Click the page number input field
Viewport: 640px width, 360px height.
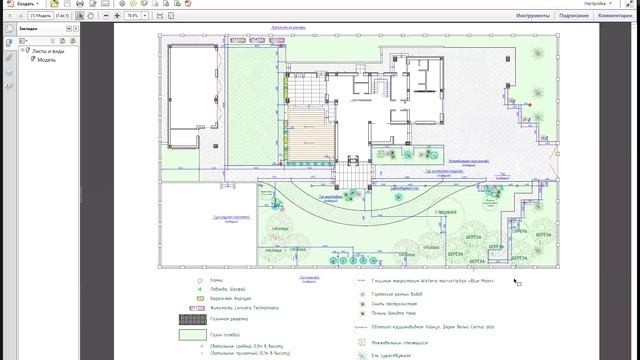tap(40, 16)
